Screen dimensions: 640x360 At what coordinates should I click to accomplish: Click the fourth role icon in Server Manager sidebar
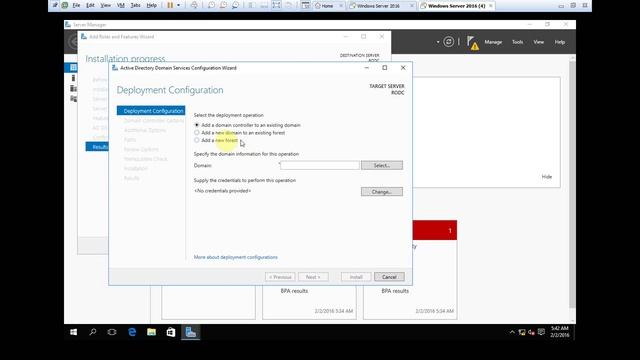point(73,99)
